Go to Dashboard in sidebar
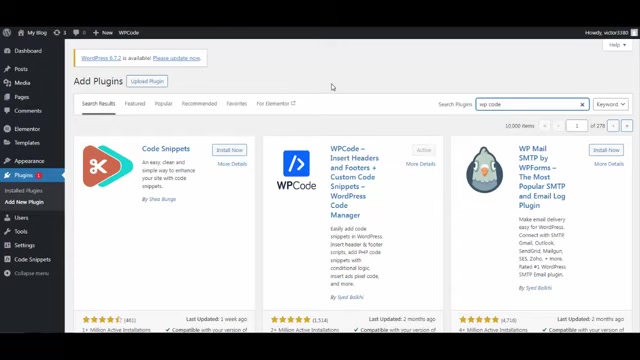 (28, 51)
